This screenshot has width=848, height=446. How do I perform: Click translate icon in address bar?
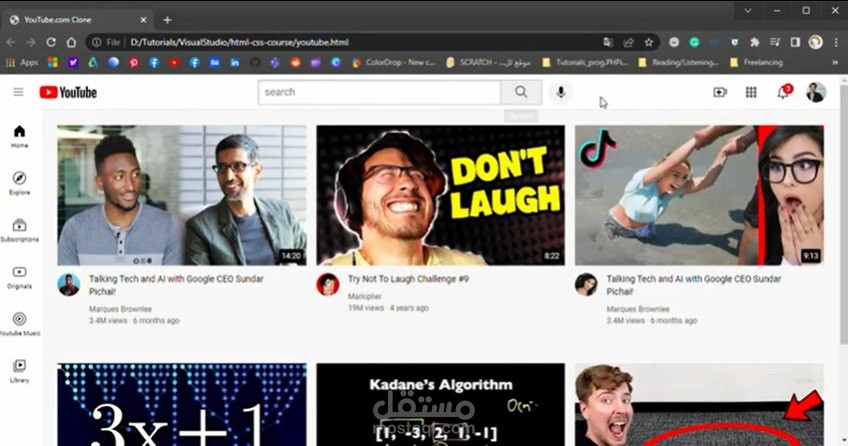(608, 42)
